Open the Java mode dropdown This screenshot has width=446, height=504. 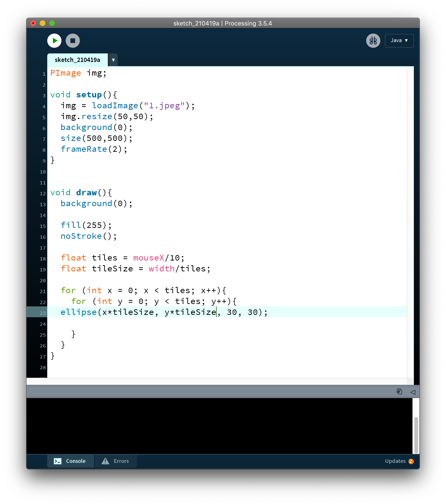pyautogui.click(x=399, y=40)
